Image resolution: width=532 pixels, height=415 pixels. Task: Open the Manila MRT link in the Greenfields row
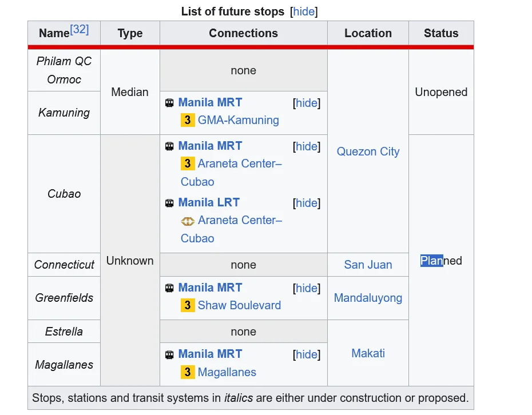(210, 288)
